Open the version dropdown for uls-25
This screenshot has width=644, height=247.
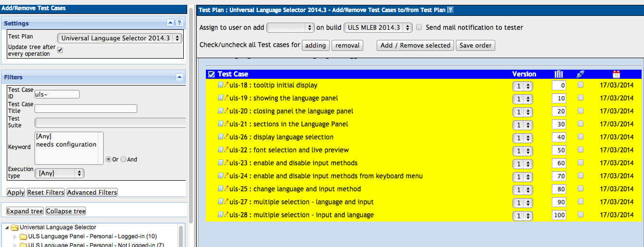pyautogui.click(x=523, y=190)
